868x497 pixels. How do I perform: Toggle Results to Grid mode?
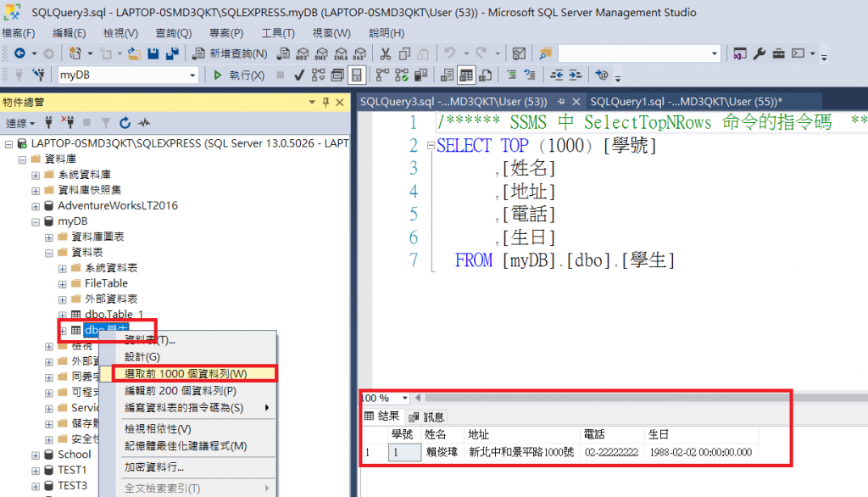point(466,75)
